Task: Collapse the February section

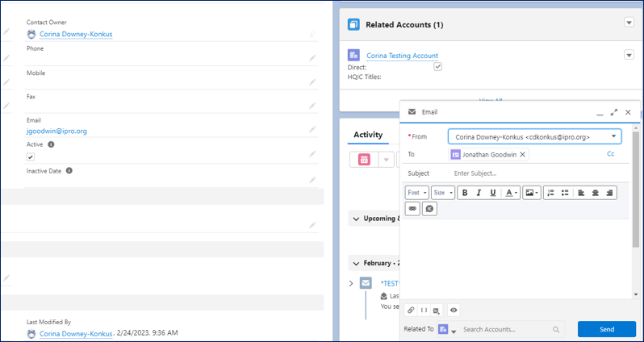Action: (x=356, y=263)
